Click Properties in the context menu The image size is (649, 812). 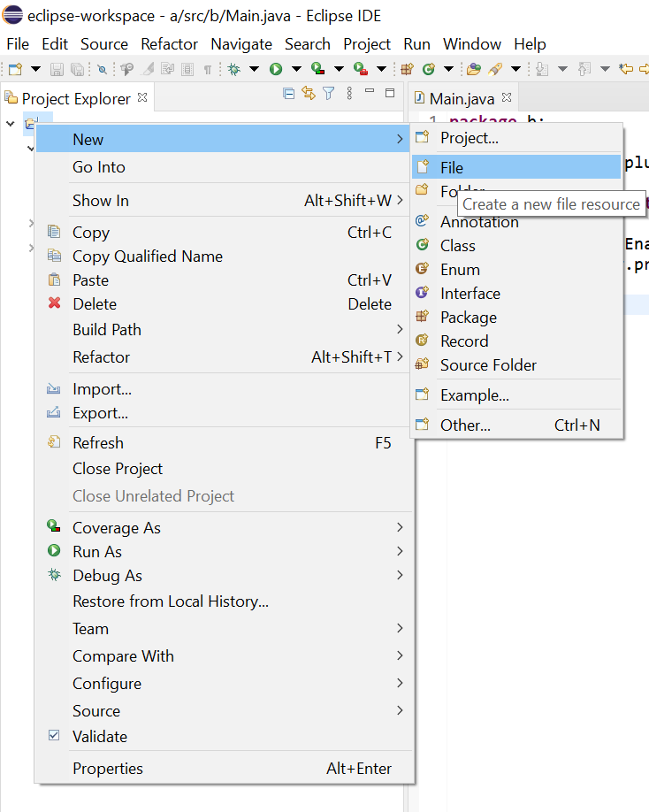click(x=225, y=768)
